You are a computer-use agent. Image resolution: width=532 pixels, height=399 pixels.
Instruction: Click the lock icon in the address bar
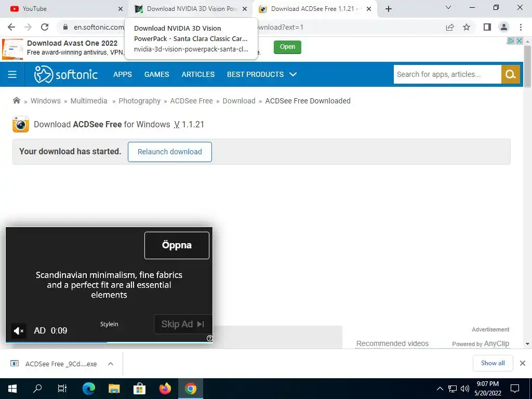tap(65, 27)
